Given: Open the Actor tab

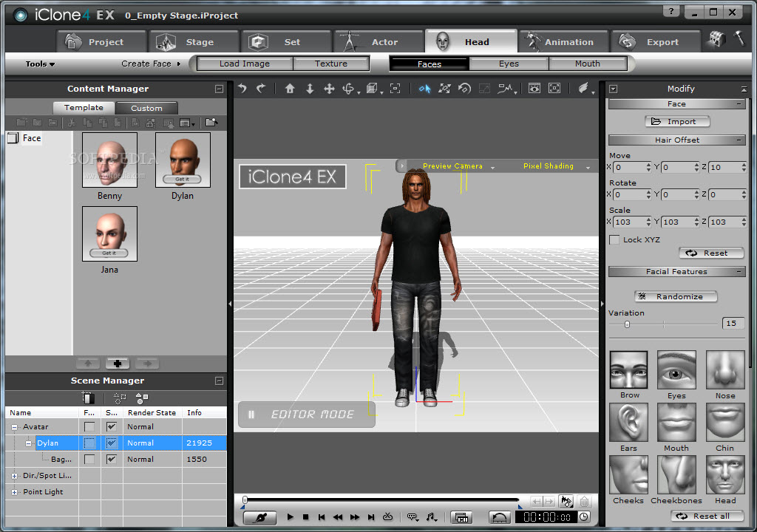Looking at the screenshot, I should click(x=379, y=41).
